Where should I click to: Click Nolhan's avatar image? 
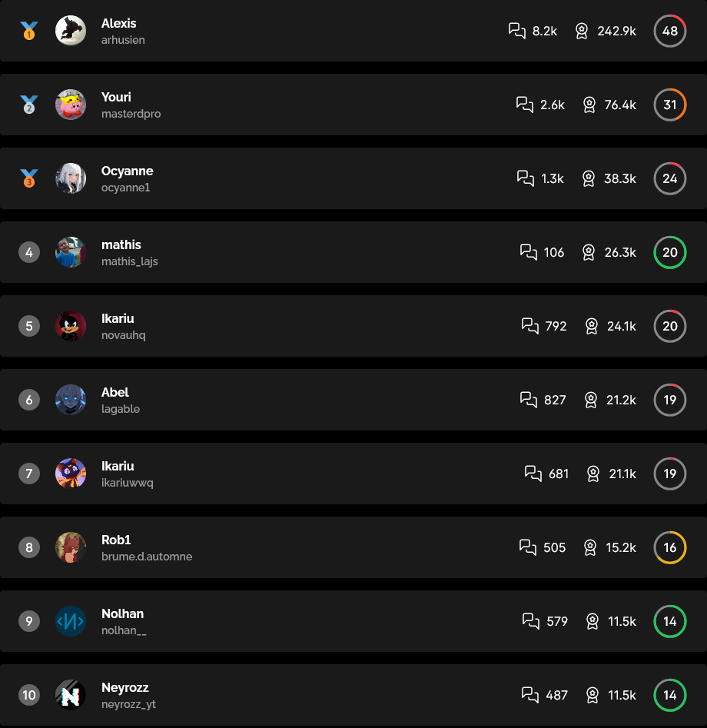click(x=71, y=621)
